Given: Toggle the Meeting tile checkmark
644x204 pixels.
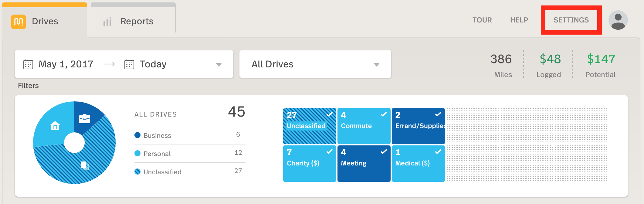Looking at the screenshot, I should point(384,152).
